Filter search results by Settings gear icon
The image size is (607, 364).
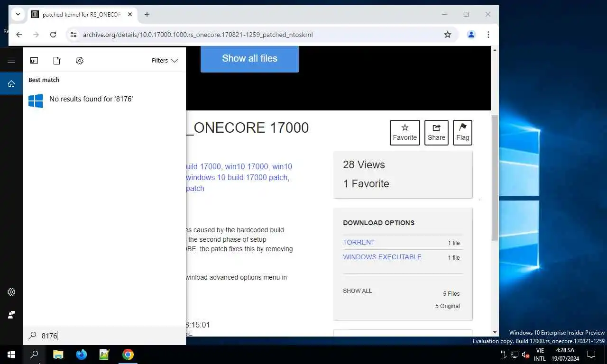coord(80,61)
